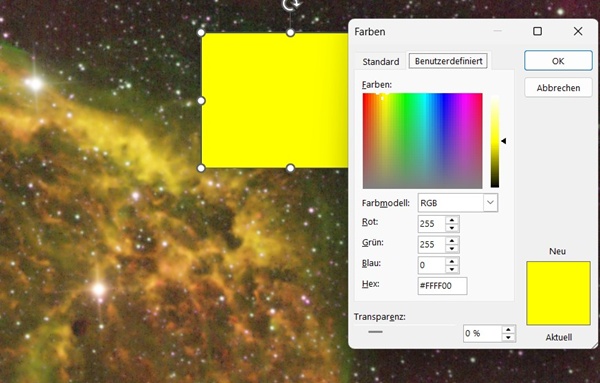Click the bottom-left corner handle of the rectangle
600x383 pixels.
tap(201, 168)
